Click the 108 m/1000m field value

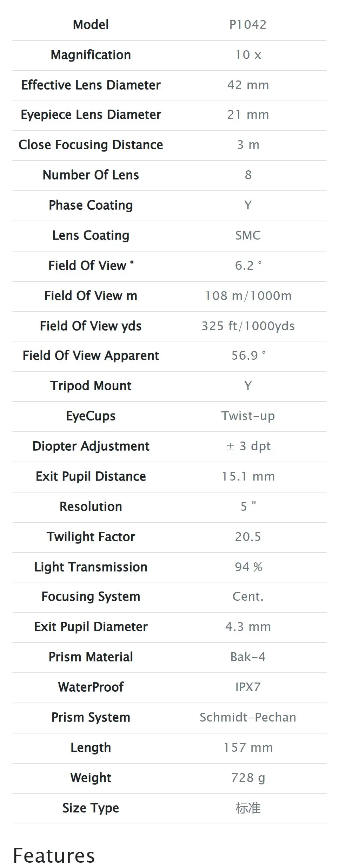248,296
